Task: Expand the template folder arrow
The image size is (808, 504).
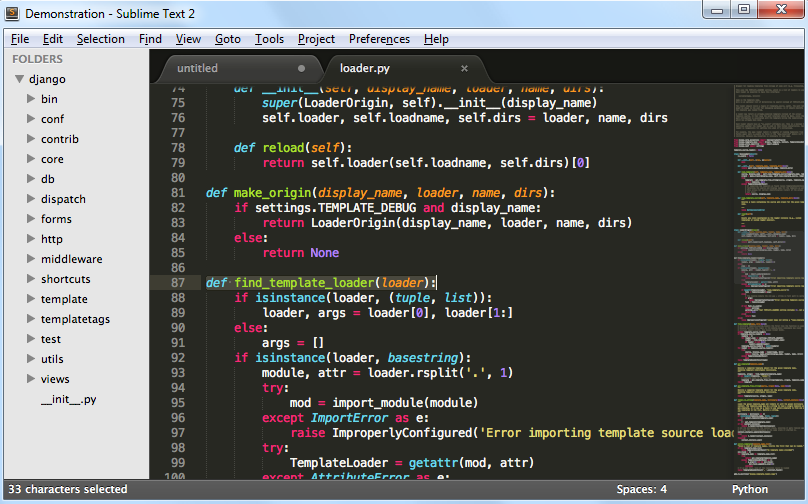Action: [x=31, y=298]
